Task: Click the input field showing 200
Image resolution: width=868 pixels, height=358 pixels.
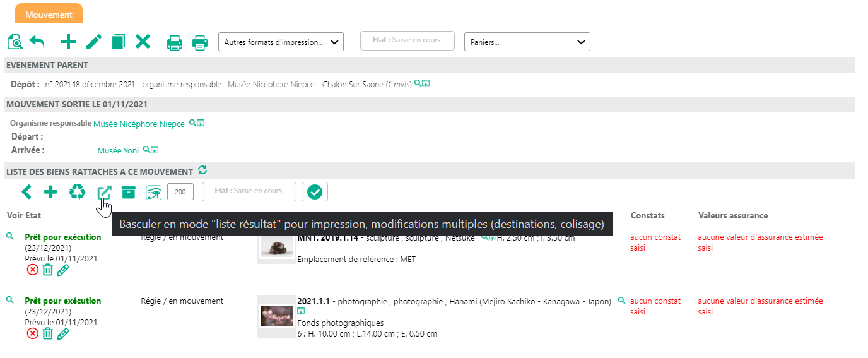Action: click(180, 192)
